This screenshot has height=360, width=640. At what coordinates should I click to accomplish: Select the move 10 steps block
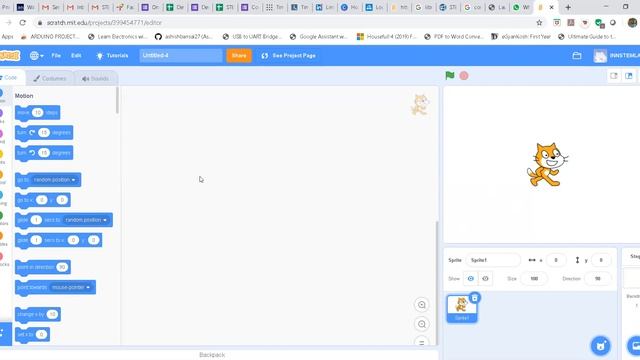click(37, 113)
